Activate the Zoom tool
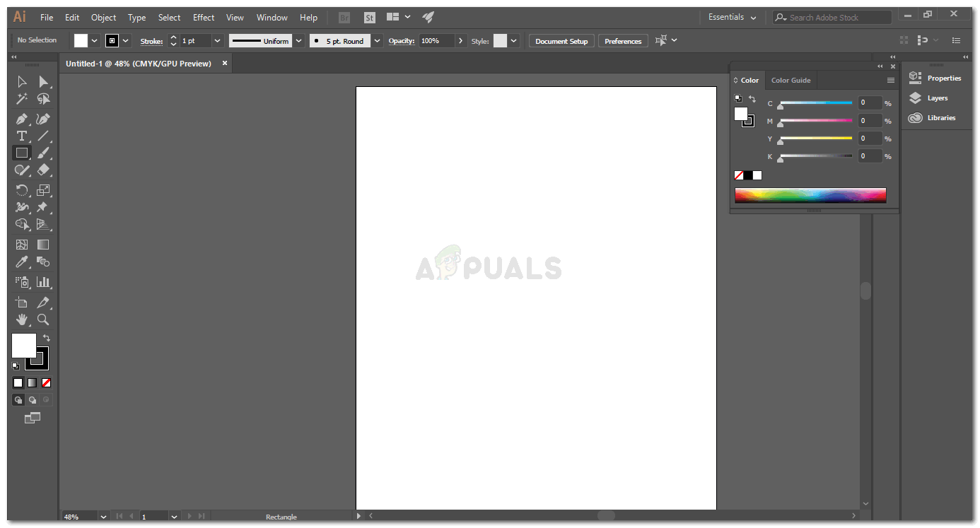 [x=43, y=320]
